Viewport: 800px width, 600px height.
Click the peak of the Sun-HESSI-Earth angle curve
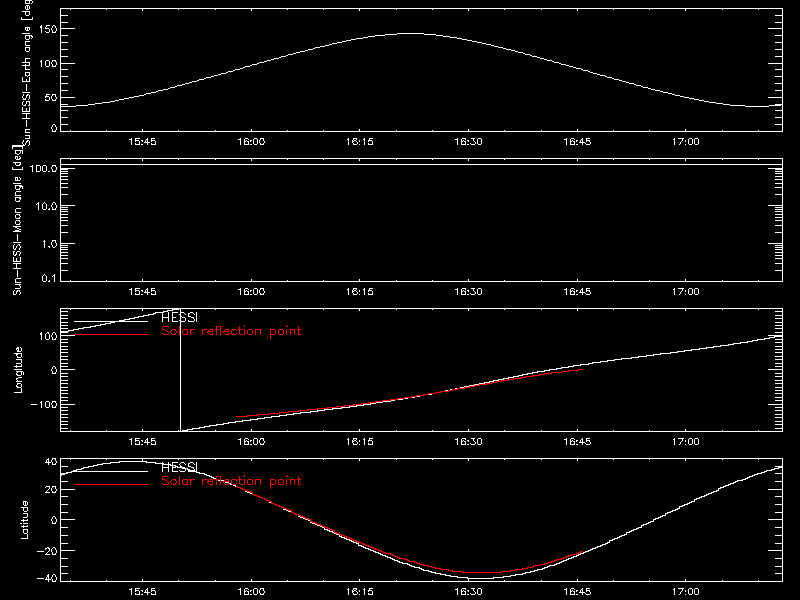tap(411, 34)
